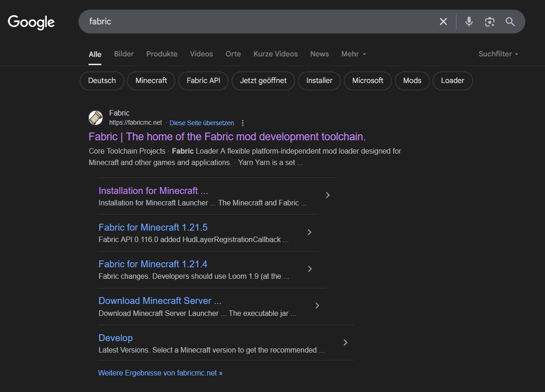Expand the Develop sitelink chevron

pos(345,342)
